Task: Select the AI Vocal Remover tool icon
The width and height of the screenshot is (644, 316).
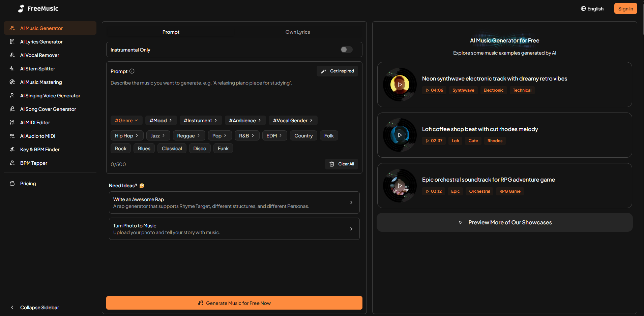Action: click(x=12, y=55)
